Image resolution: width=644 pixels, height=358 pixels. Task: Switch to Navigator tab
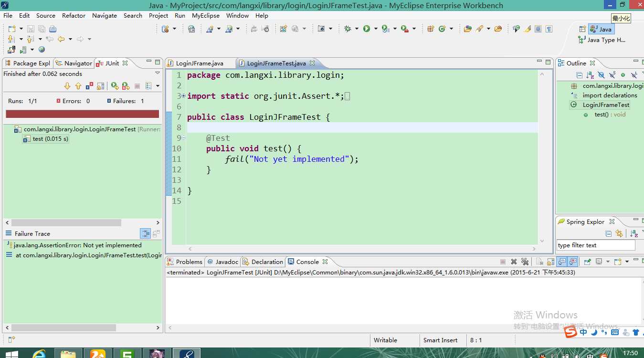pos(74,63)
